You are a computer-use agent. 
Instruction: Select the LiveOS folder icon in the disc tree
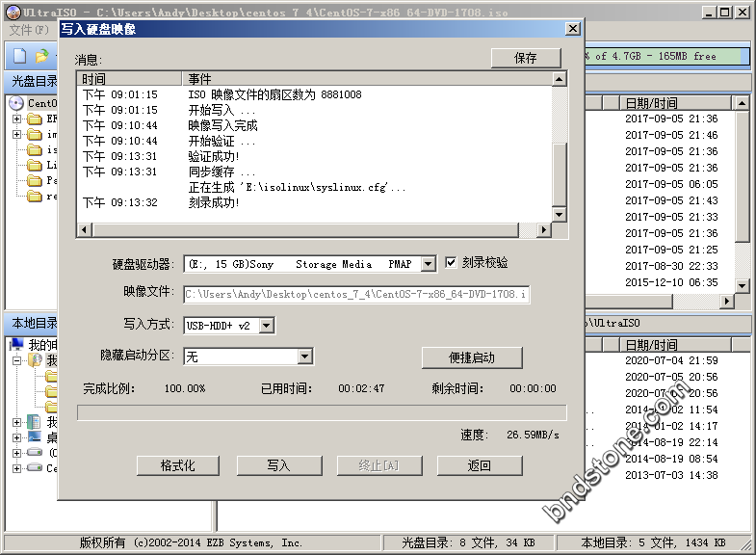click(35, 165)
